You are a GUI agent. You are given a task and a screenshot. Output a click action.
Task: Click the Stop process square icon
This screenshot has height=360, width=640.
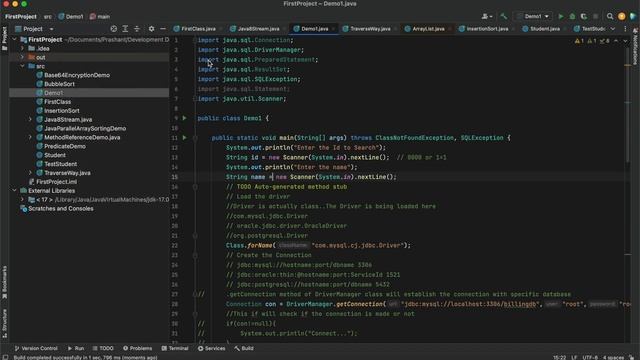pyautogui.click(x=596, y=17)
